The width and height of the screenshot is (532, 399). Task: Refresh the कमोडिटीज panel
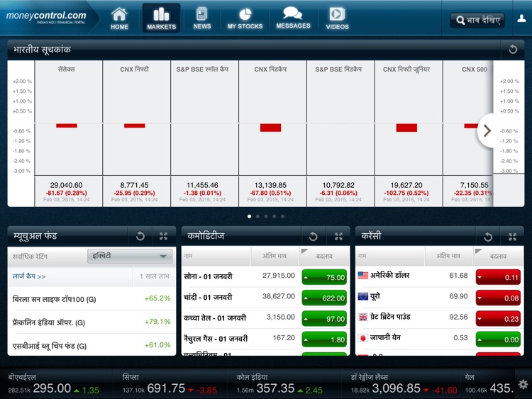tap(314, 236)
